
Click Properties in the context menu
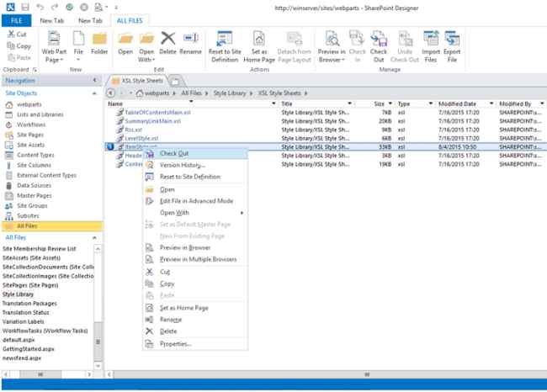click(175, 343)
